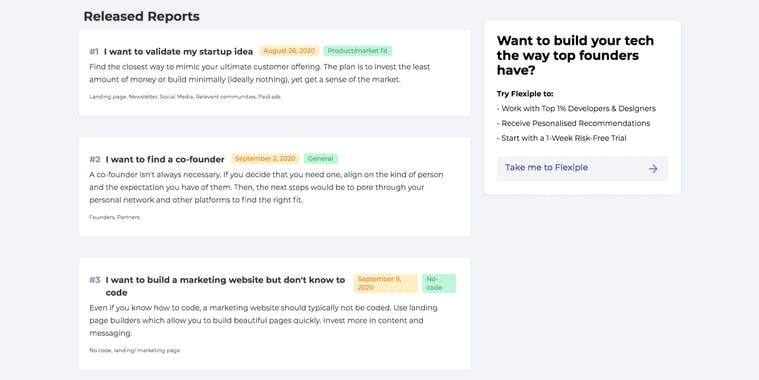The image size is (759, 380).
Task: Click the No code, landing/marketing page keywords
Action: [x=135, y=350]
